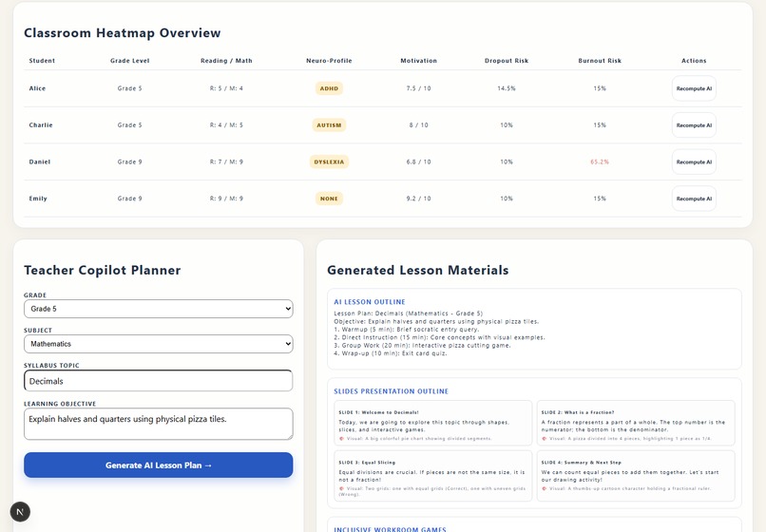This screenshot has height=532, width=766.
Task: Click the AI Lesson Outline heading
Action: [x=370, y=302]
